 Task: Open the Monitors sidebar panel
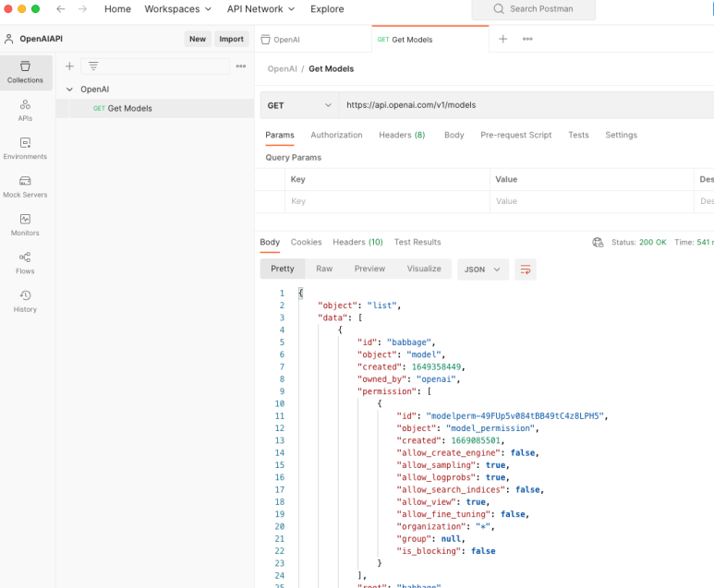coord(25,225)
